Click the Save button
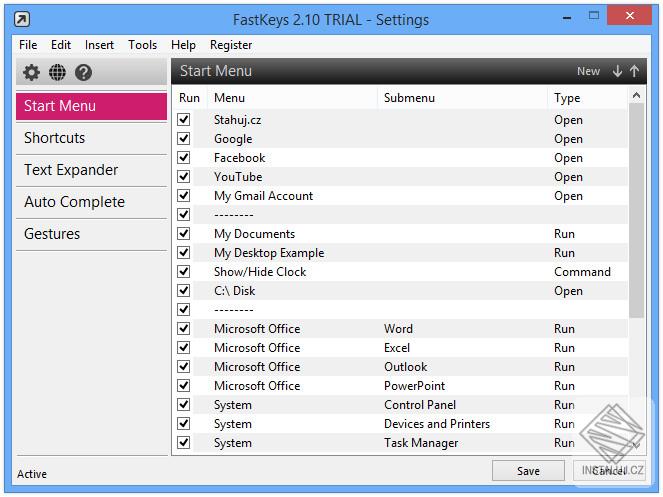663x497 pixels. tap(528, 471)
